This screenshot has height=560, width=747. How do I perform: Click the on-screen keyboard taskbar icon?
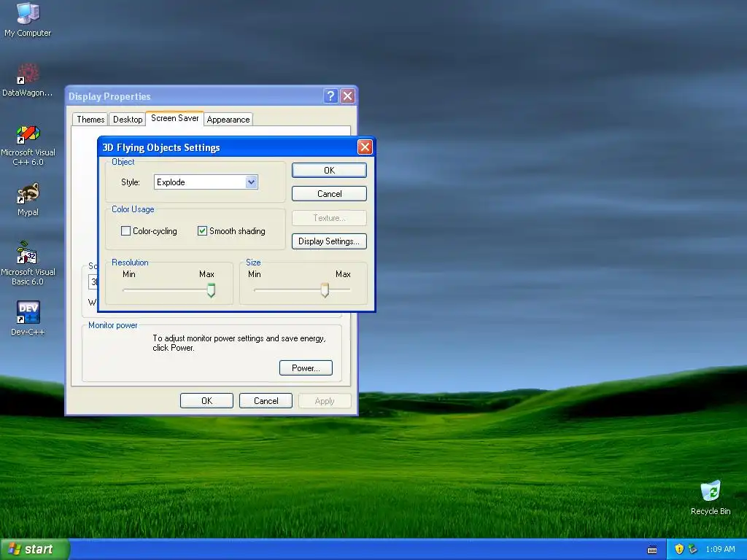[x=652, y=550]
